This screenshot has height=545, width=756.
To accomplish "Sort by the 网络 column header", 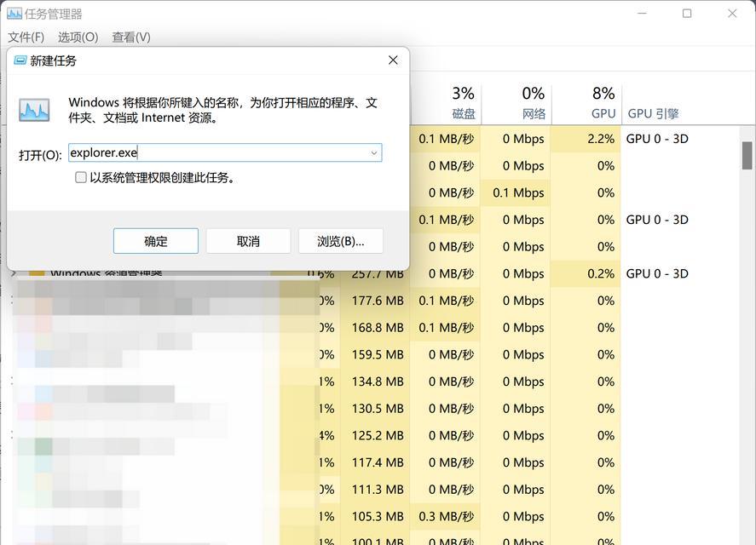I will (516, 103).
